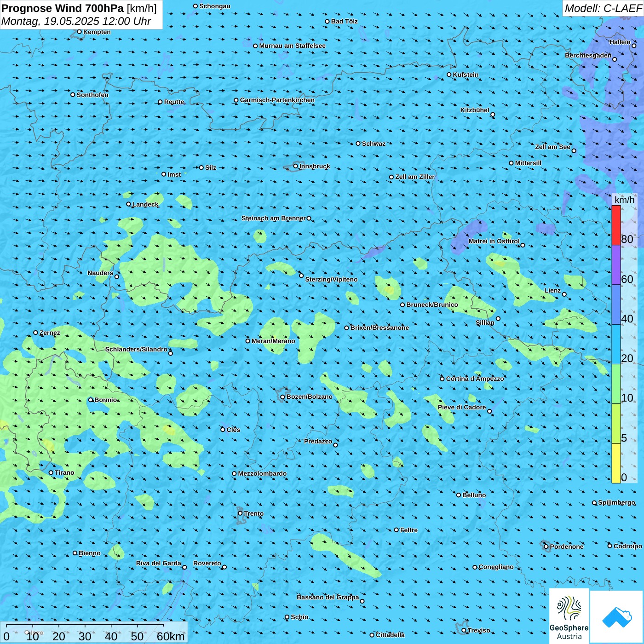The height and width of the screenshot is (644, 644).
Task: Click the Bad Tölz location dot
Action: tap(328, 22)
